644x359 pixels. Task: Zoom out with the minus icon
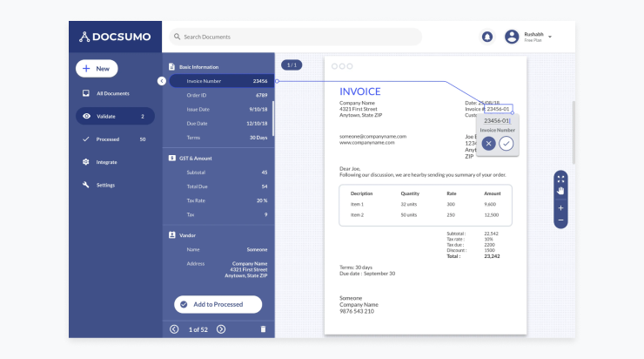tap(560, 220)
